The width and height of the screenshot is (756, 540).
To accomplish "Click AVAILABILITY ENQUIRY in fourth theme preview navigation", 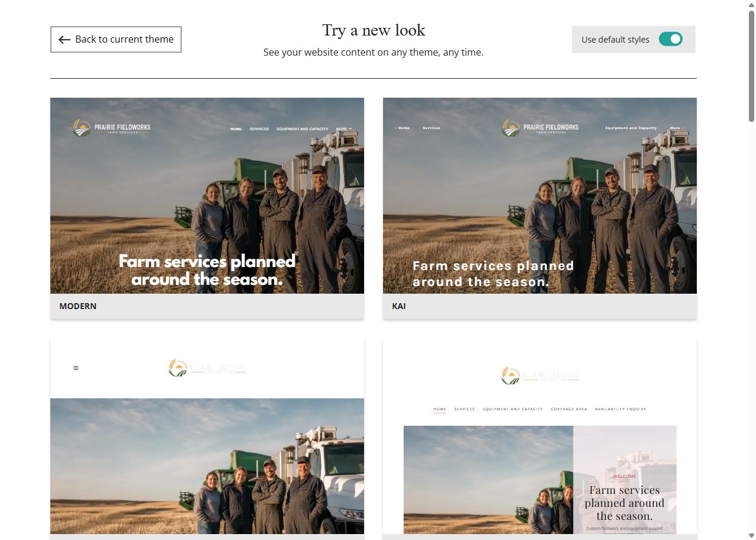I will tap(621, 409).
